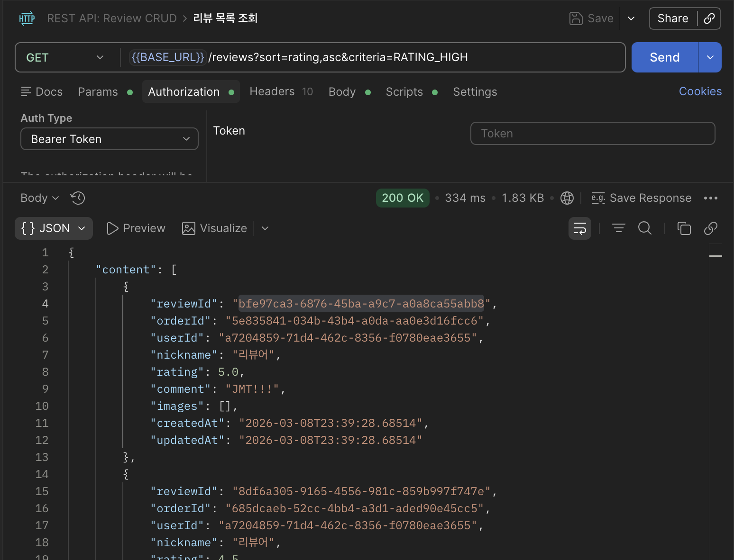Expand the Visualize options chevron
This screenshot has width=734, height=560.
[265, 228]
